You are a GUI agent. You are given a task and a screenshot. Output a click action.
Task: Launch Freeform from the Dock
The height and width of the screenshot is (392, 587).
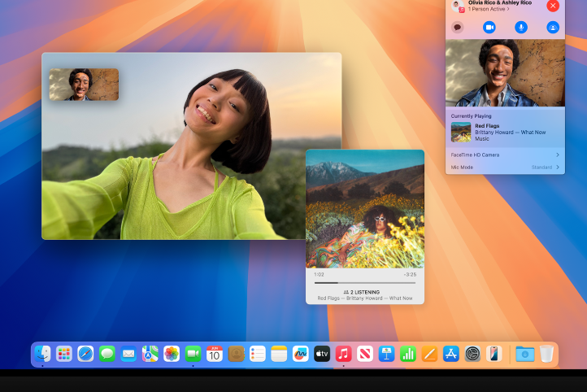(x=301, y=354)
